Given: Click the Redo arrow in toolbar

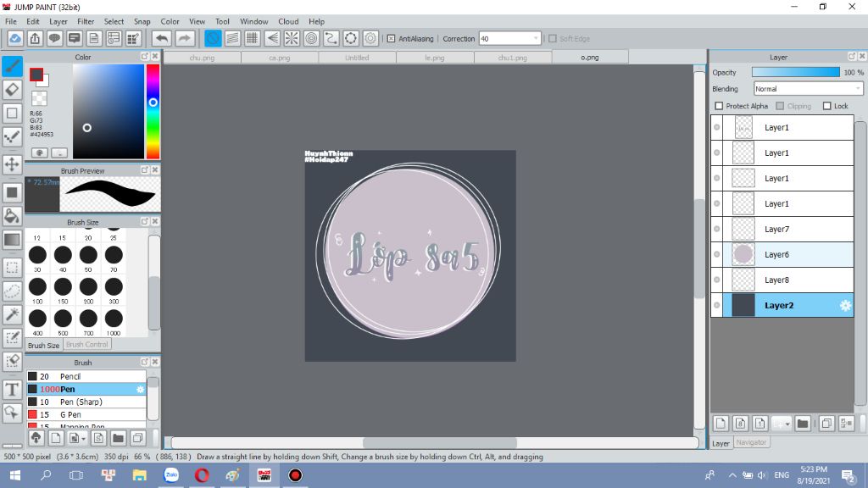Looking at the screenshot, I should coord(184,38).
